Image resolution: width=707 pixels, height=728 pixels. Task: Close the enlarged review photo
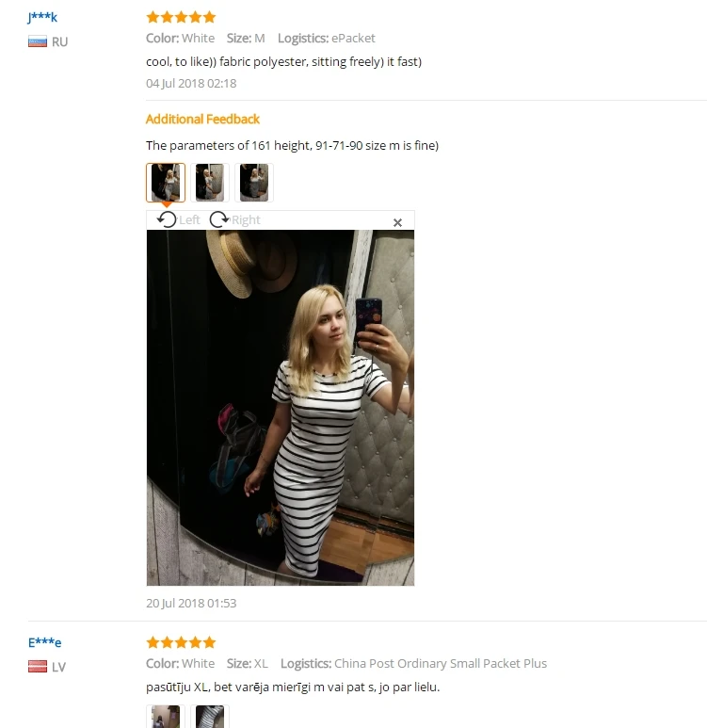point(397,223)
